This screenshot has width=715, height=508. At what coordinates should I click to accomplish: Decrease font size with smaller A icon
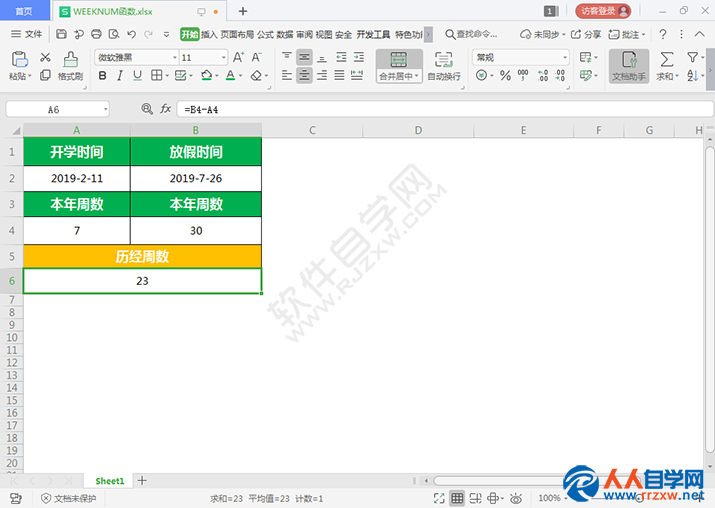coord(256,57)
